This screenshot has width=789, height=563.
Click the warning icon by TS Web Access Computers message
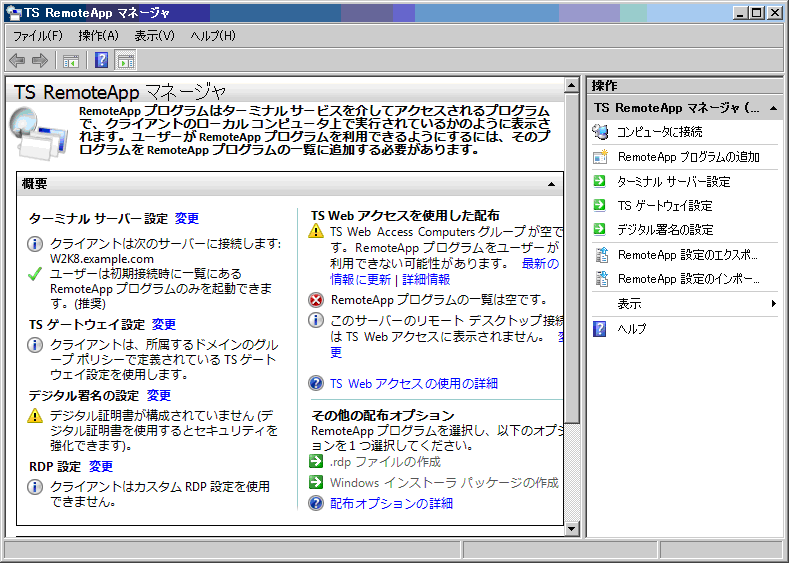[316, 231]
